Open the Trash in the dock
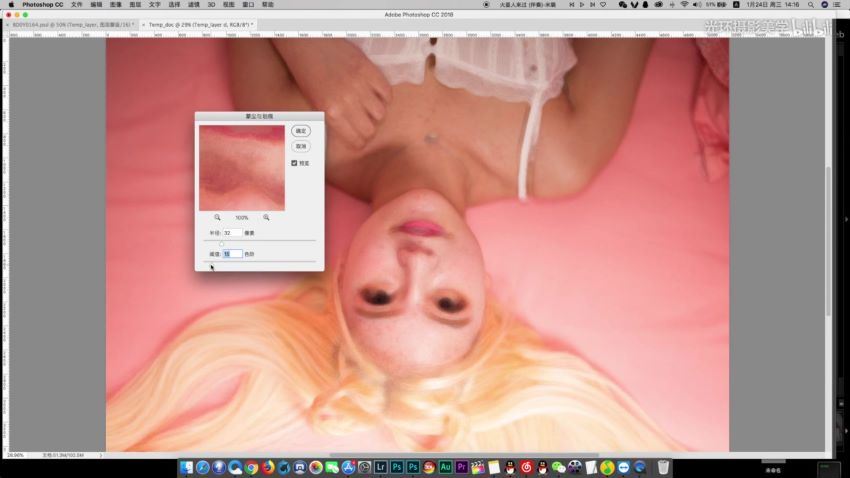Image resolution: width=850 pixels, height=478 pixels. click(x=663, y=467)
